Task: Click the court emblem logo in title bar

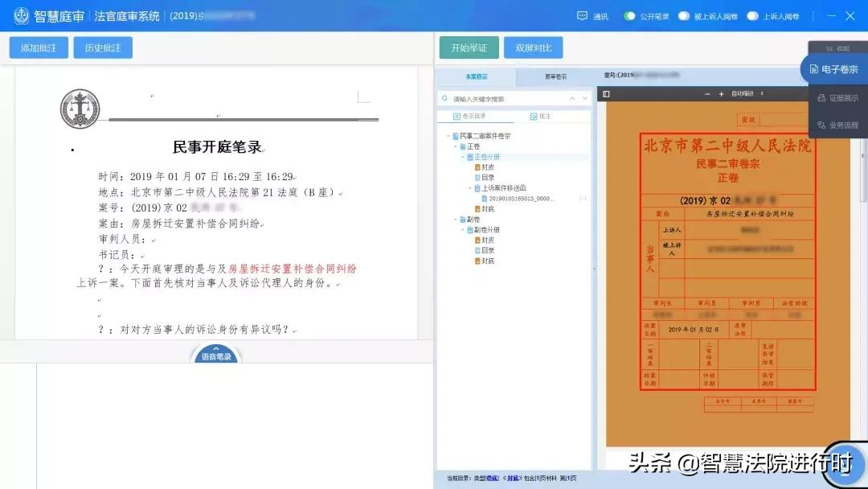Action: point(21,15)
